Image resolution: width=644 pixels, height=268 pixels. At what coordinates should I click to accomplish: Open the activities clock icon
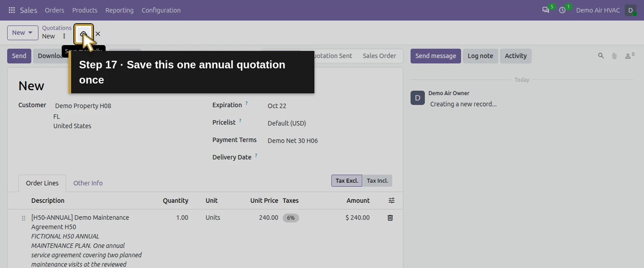click(x=563, y=10)
